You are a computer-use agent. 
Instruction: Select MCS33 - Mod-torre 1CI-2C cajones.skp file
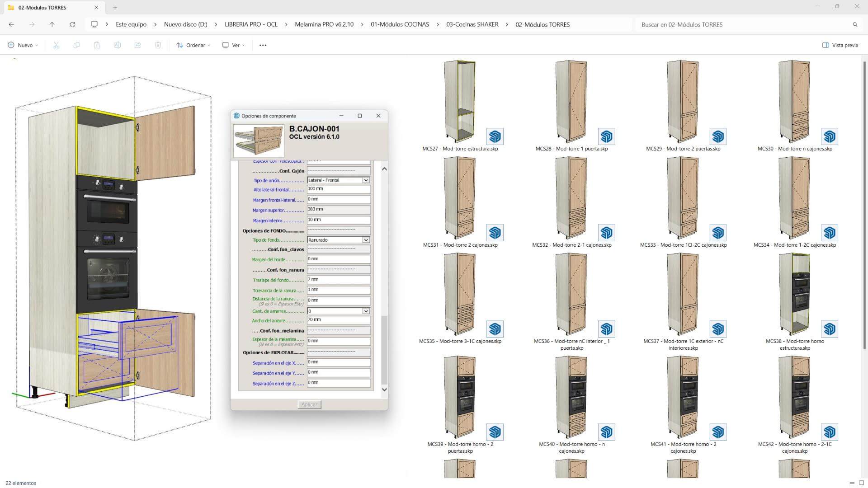click(683, 202)
